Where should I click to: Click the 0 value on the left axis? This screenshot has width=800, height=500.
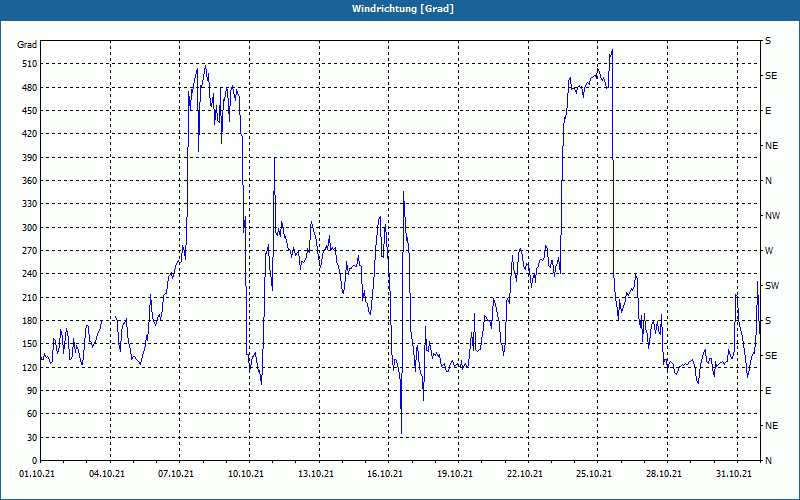(35, 461)
